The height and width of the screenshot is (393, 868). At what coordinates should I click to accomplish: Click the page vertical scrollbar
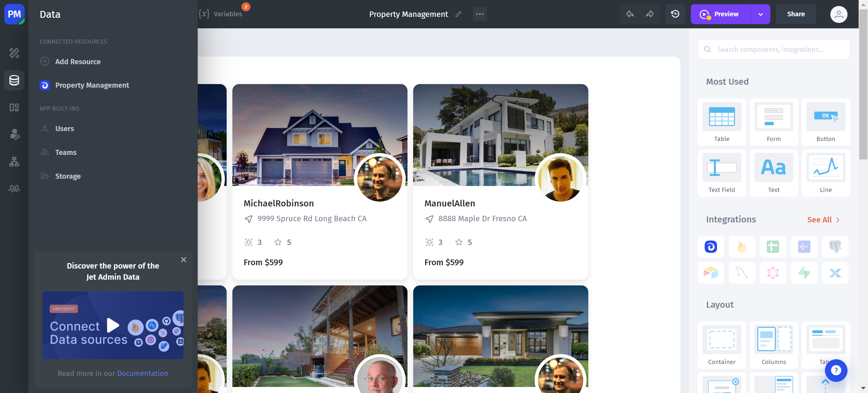pyautogui.click(x=863, y=84)
